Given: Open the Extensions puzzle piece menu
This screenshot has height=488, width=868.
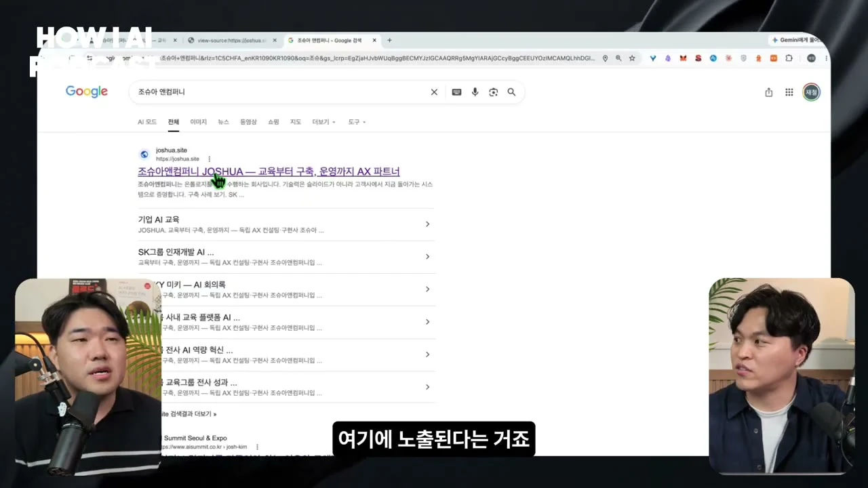Looking at the screenshot, I should [789, 58].
